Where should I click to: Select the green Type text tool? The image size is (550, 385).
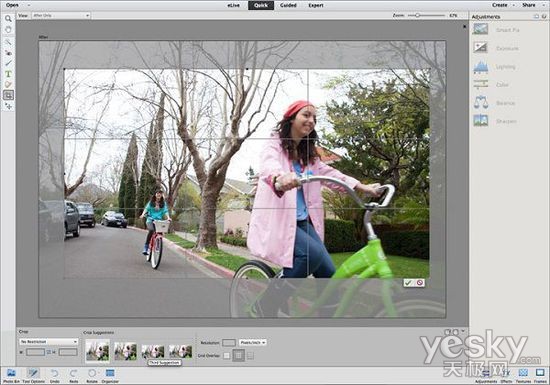click(x=8, y=74)
